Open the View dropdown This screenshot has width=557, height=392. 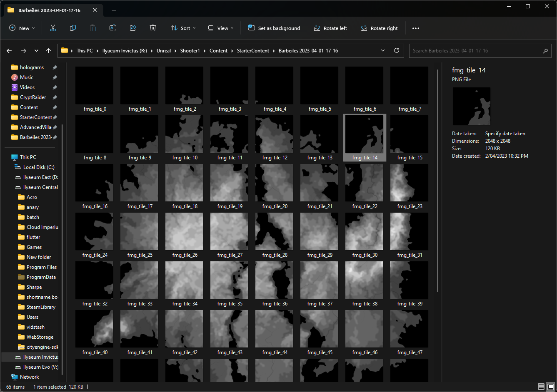220,28
